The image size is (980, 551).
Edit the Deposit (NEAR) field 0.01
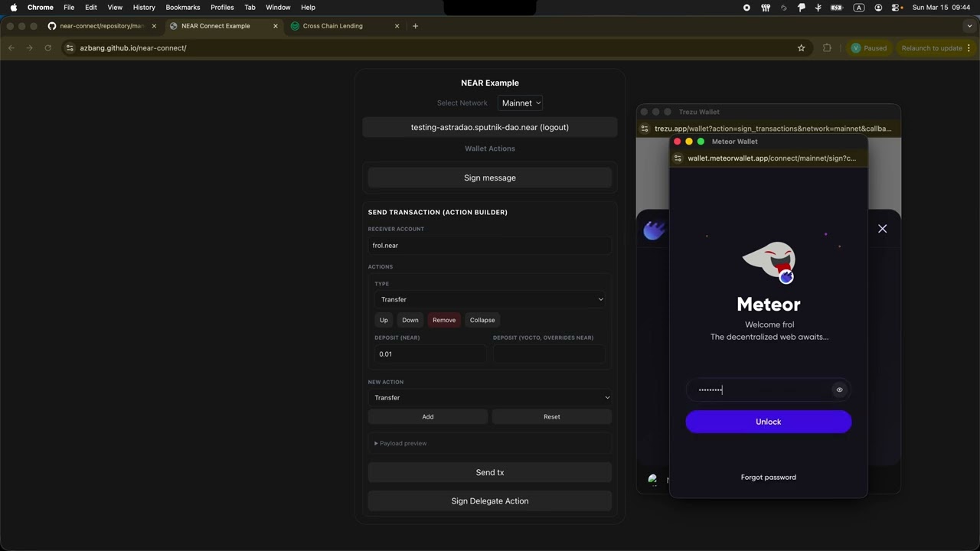click(430, 354)
